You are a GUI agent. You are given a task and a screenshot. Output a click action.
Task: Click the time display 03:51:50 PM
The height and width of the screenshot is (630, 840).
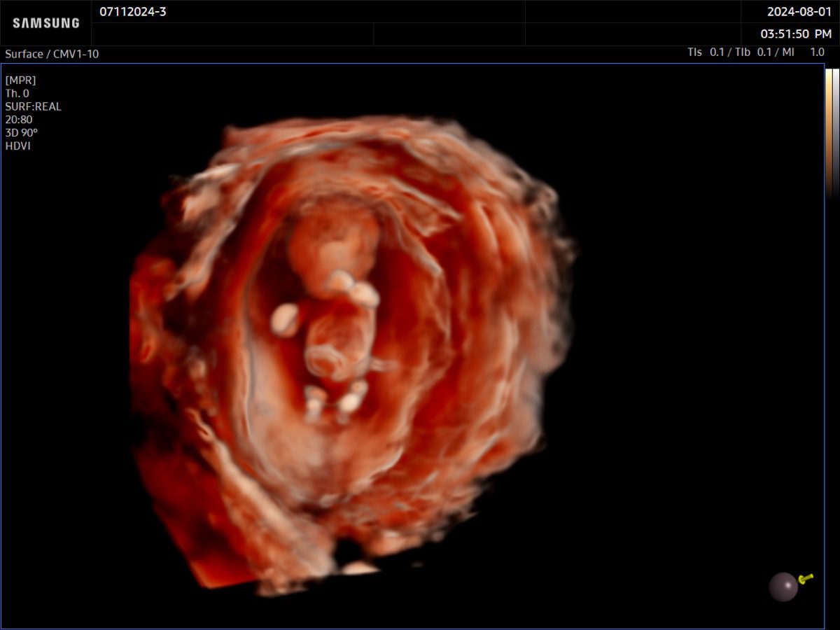(796, 34)
